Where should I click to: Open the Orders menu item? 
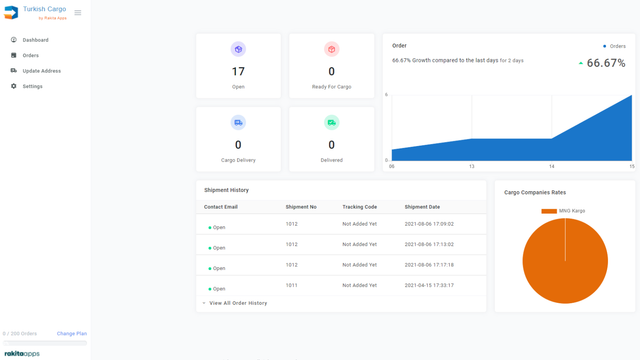(x=31, y=55)
